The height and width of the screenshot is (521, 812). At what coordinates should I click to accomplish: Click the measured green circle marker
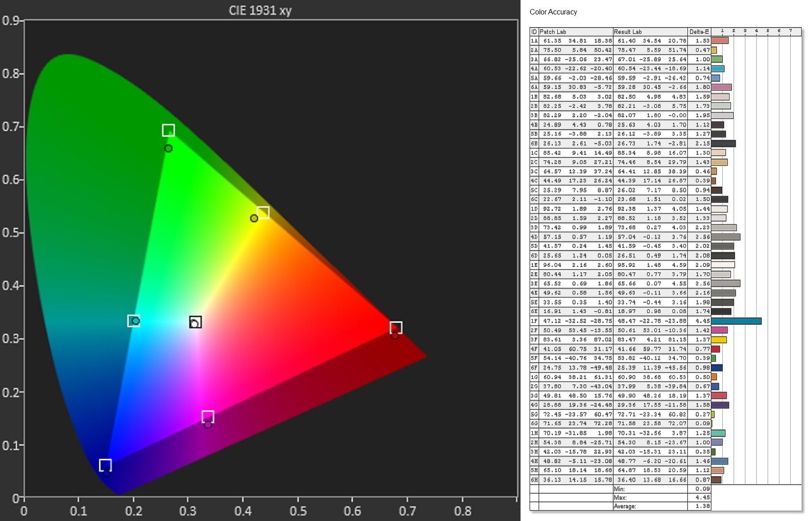click(168, 148)
